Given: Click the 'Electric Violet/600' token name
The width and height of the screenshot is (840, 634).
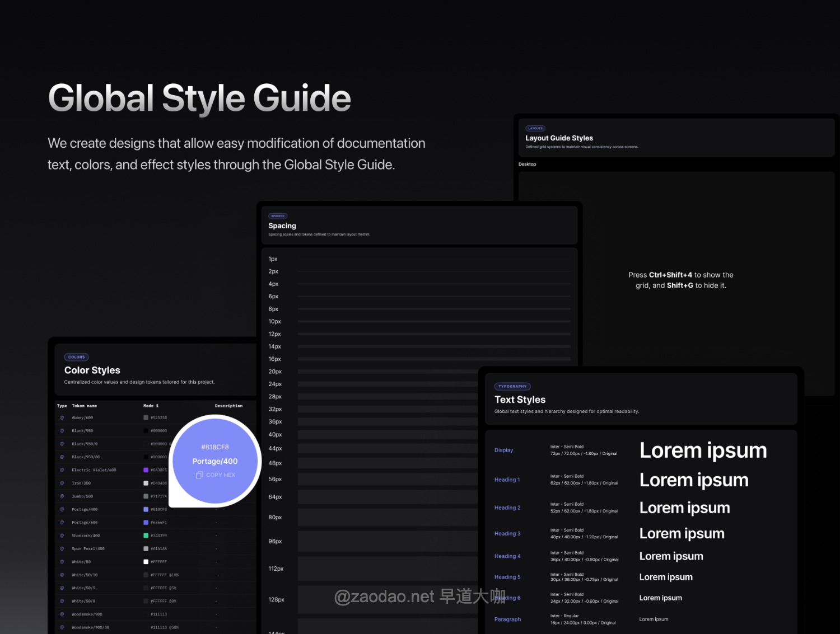Looking at the screenshot, I should point(94,470).
